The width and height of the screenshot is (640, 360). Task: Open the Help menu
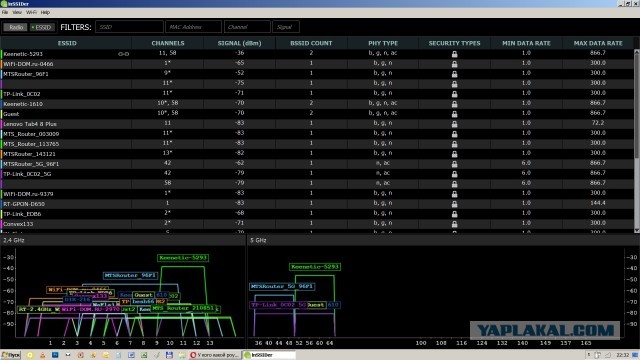pyautogui.click(x=45, y=12)
